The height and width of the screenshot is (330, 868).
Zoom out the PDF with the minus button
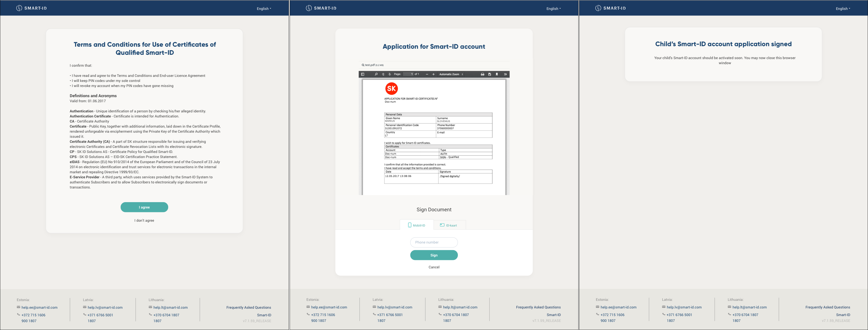click(427, 74)
